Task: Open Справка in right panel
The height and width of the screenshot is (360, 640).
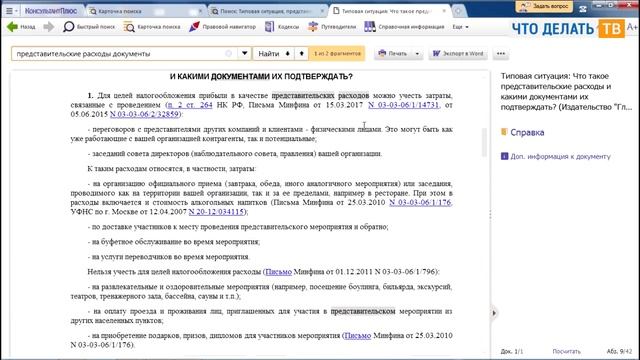Action: (x=527, y=132)
